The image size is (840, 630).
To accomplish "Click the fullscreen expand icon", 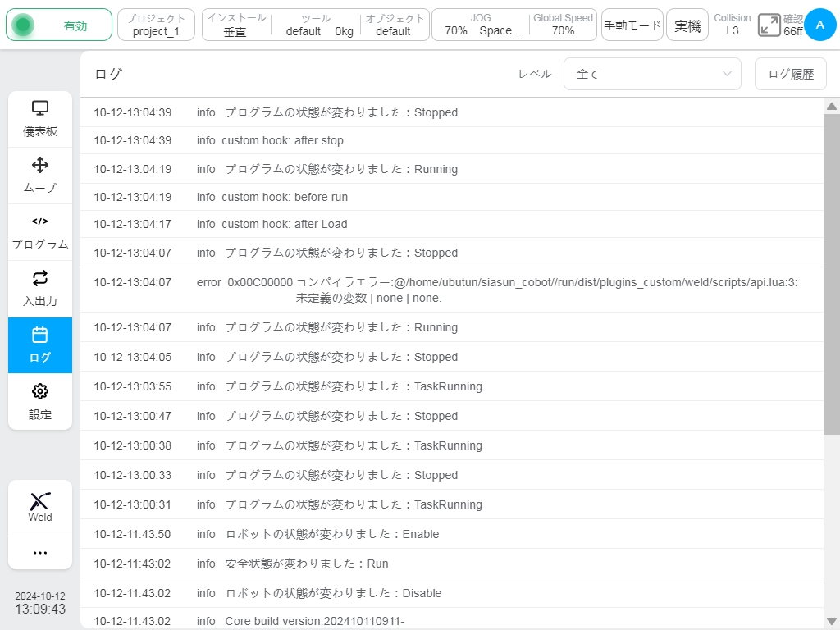I will pos(769,25).
